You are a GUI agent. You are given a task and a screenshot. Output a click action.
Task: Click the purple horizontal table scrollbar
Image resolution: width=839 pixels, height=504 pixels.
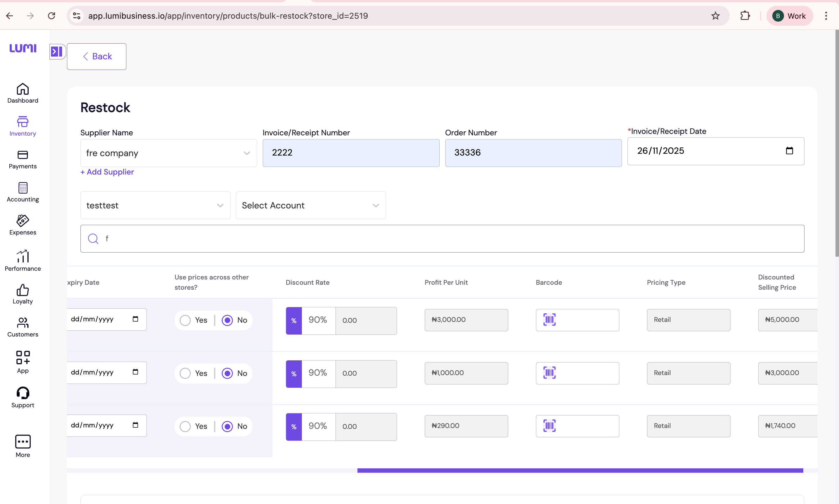click(580, 470)
